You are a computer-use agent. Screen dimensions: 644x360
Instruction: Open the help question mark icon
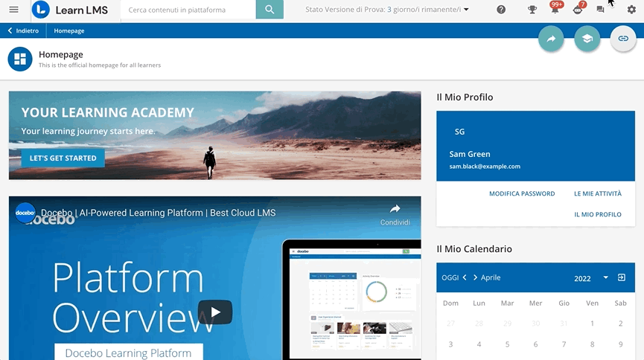pyautogui.click(x=500, y=10)
